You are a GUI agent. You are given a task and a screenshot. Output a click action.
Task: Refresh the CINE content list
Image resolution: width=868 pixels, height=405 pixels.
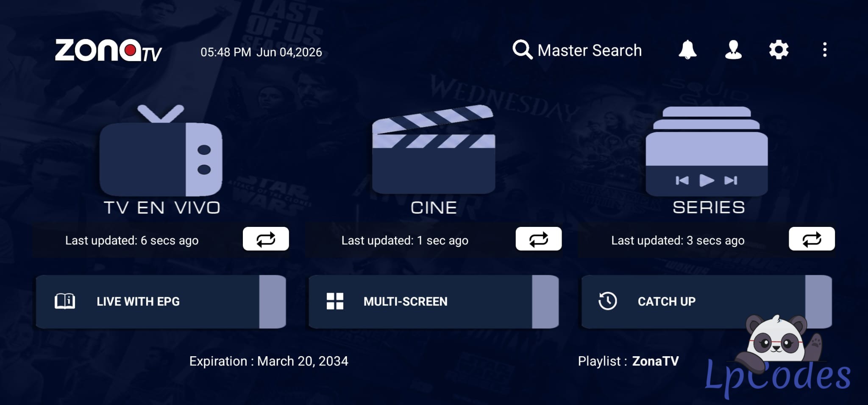tap(539, 239)
